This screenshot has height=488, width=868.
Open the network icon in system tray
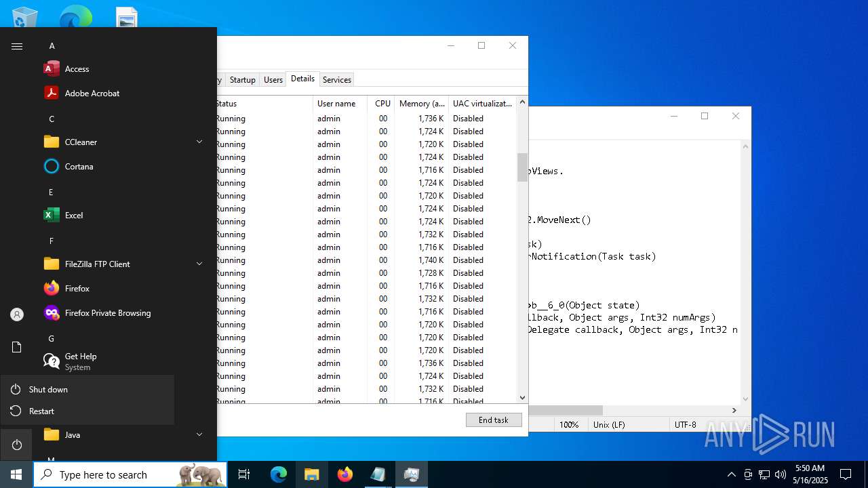coord(764,474)
